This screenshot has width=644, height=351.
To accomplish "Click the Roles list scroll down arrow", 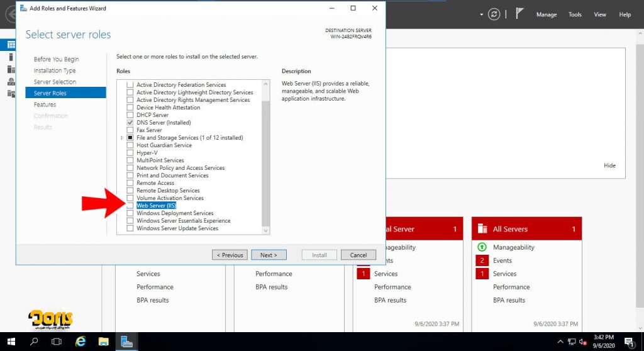I will [265, 231].
